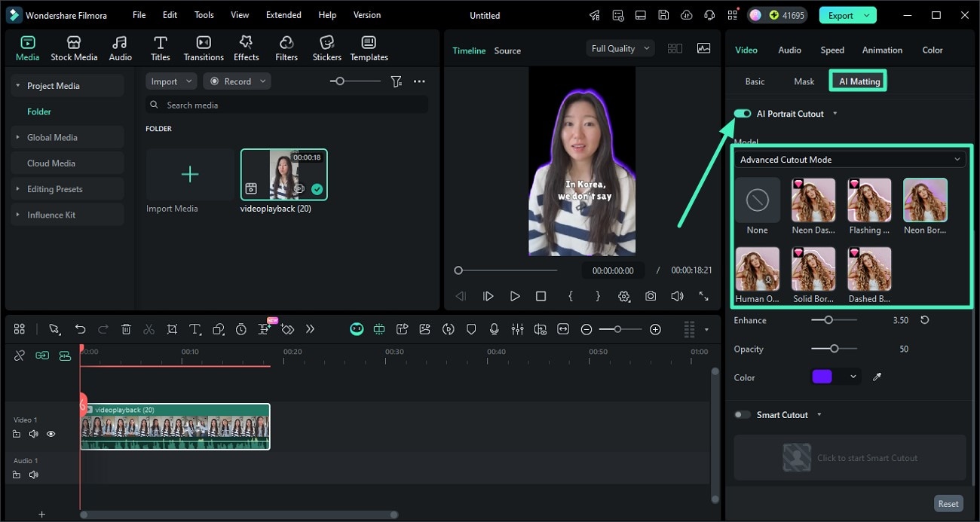Select the Titles tool in the media toolbar
Image resolution: width=980 pixels, height=522 pixels.
point(160,47)
